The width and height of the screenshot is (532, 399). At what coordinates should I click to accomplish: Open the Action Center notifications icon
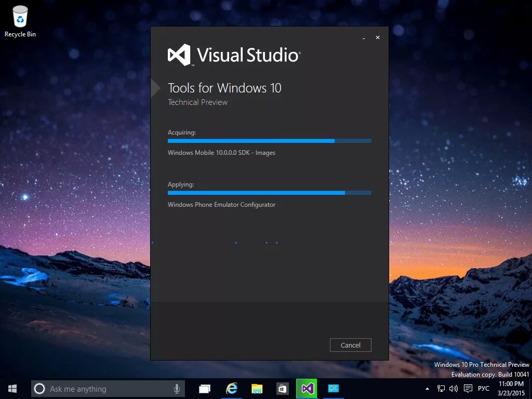click(468, 389)
